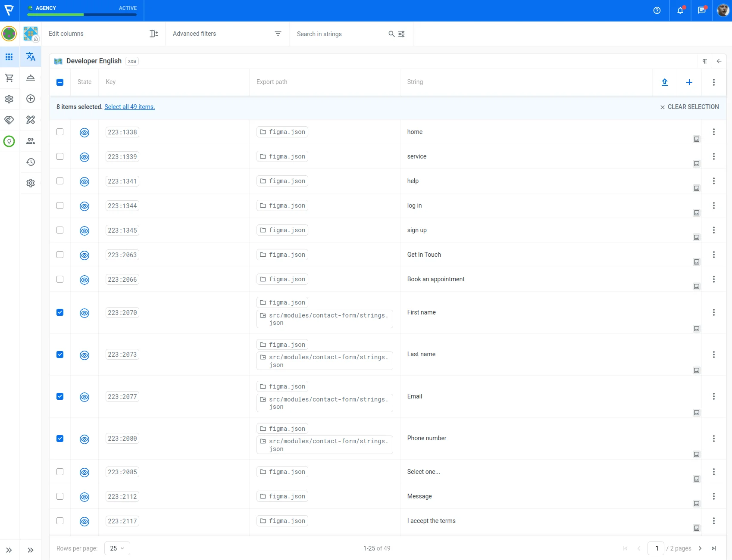732x560 pixels.
Task: Open the chat messages icon
Action: pyautogui.click(x=701, y=10)
